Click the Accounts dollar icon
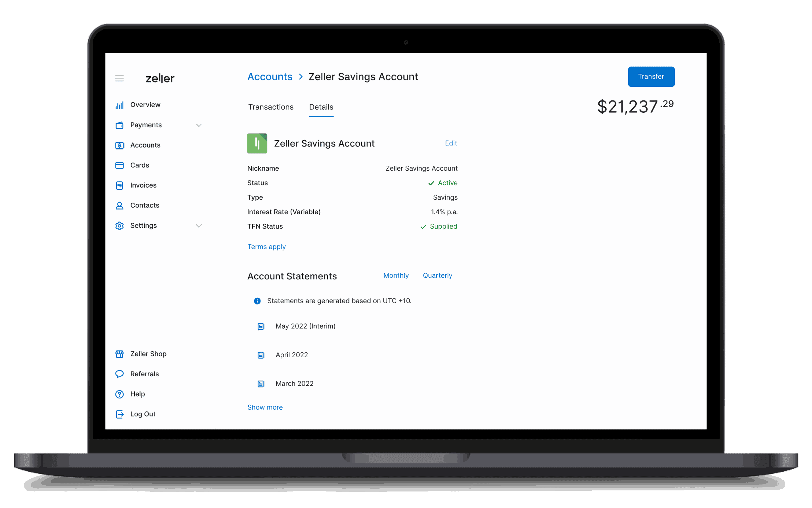 click(x=119, y=145)
